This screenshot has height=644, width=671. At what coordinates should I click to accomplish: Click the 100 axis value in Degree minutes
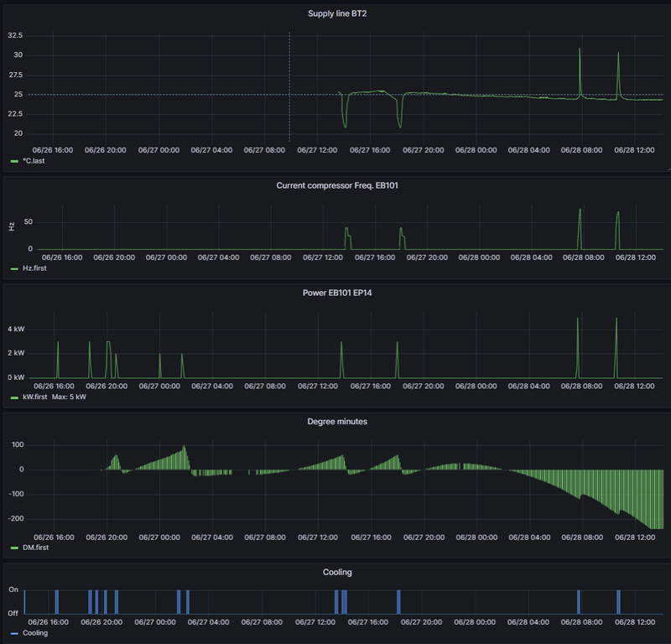(18, 444)
